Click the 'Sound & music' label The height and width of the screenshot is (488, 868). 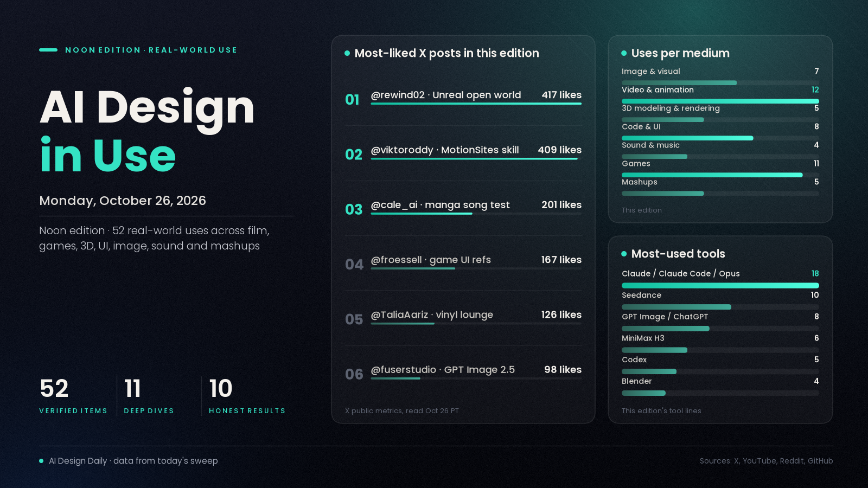(650, 145)
